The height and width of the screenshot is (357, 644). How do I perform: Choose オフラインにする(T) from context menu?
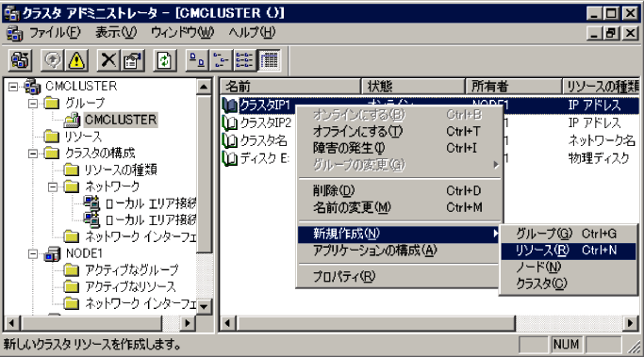[x=399, y=131]
